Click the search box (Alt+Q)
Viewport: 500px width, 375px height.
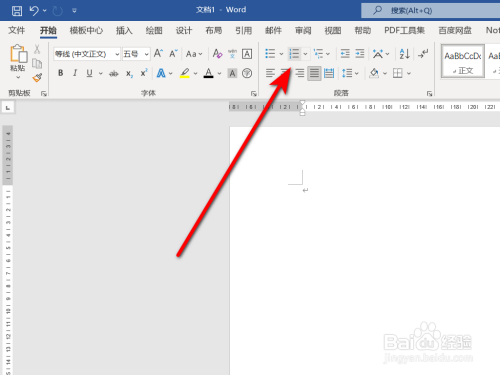[x=430, y=10]
